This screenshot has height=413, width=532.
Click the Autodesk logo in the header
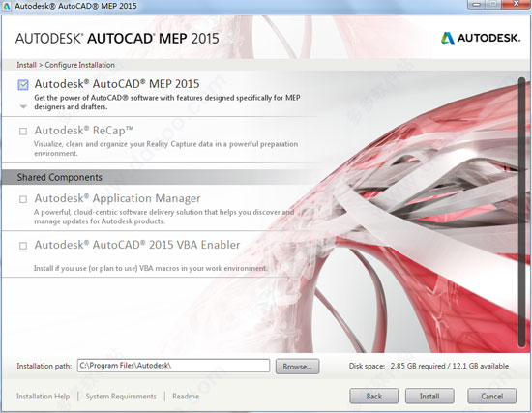click(481, 38)
